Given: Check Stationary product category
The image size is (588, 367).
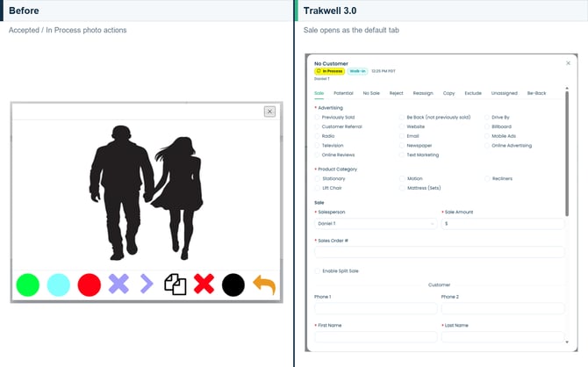Looking at the screenshot, I should tap(318, 178).
